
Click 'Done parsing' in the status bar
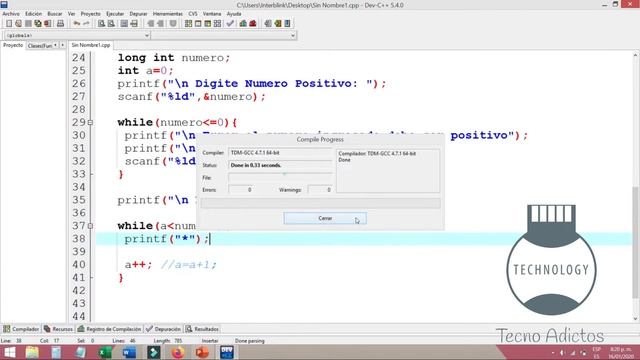tap(250, 341)
